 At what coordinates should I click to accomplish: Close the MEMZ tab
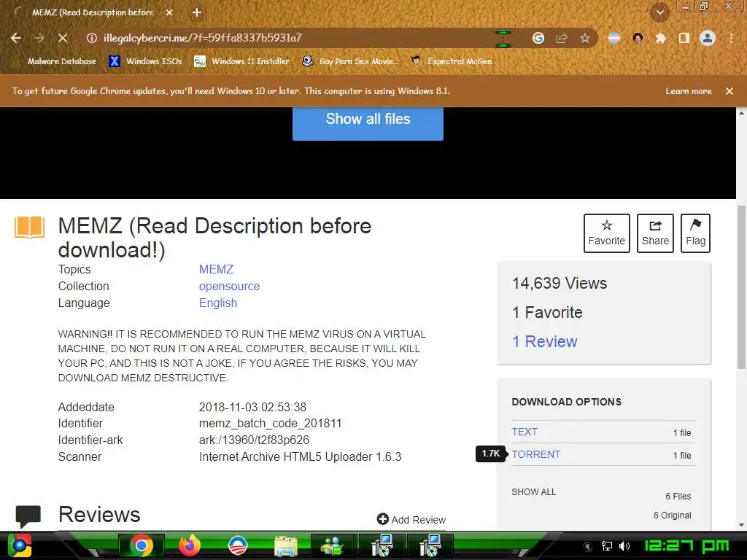coord(169,13)
